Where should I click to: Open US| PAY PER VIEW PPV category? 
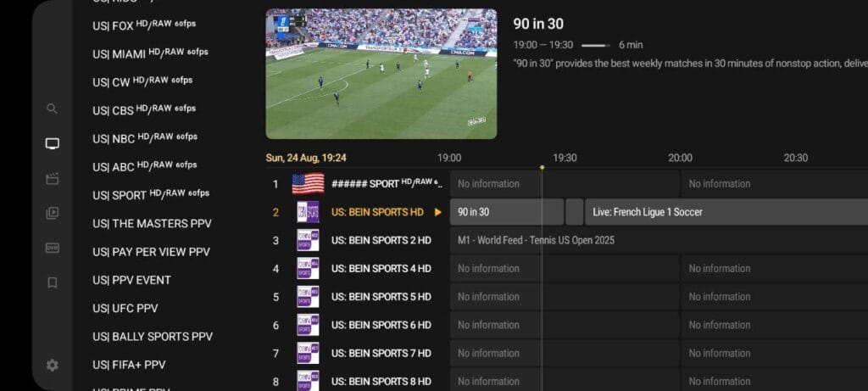point(151,252)
